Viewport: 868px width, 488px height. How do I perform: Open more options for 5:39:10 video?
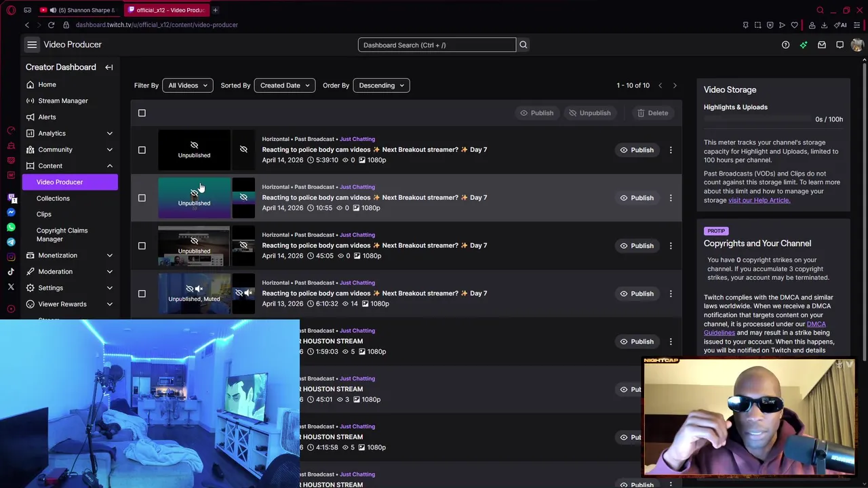click(671, 150)
